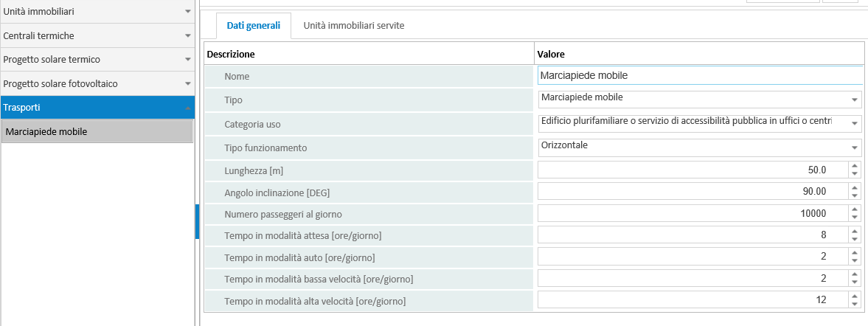
Task: Decrease Angolo inclinazione with down arrow
Action: click(x=855, y=195)
